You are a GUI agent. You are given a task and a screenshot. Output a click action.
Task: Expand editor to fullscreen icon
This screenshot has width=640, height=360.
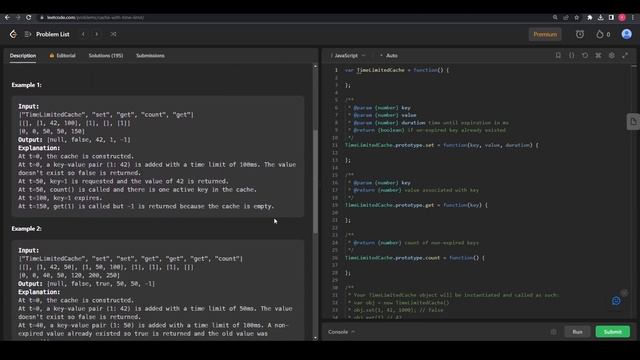(x=625, y=55)
